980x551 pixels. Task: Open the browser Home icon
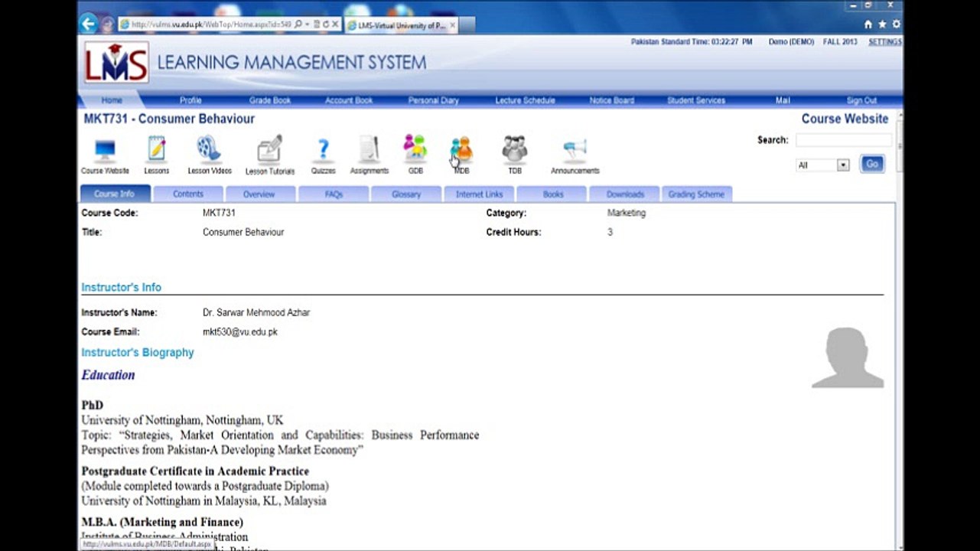(868, 24)
